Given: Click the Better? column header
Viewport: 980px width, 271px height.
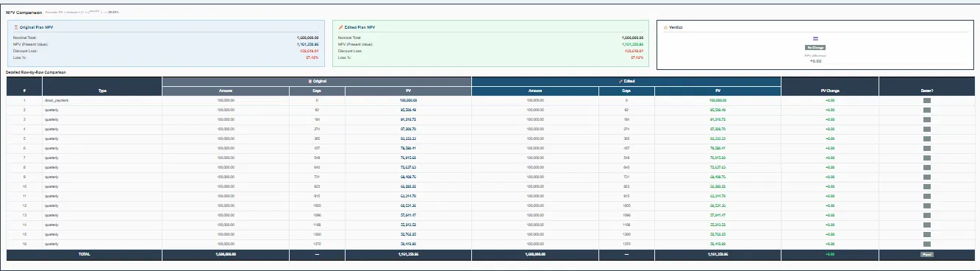Looking at the screenshot, I should (x=927, y=91).
